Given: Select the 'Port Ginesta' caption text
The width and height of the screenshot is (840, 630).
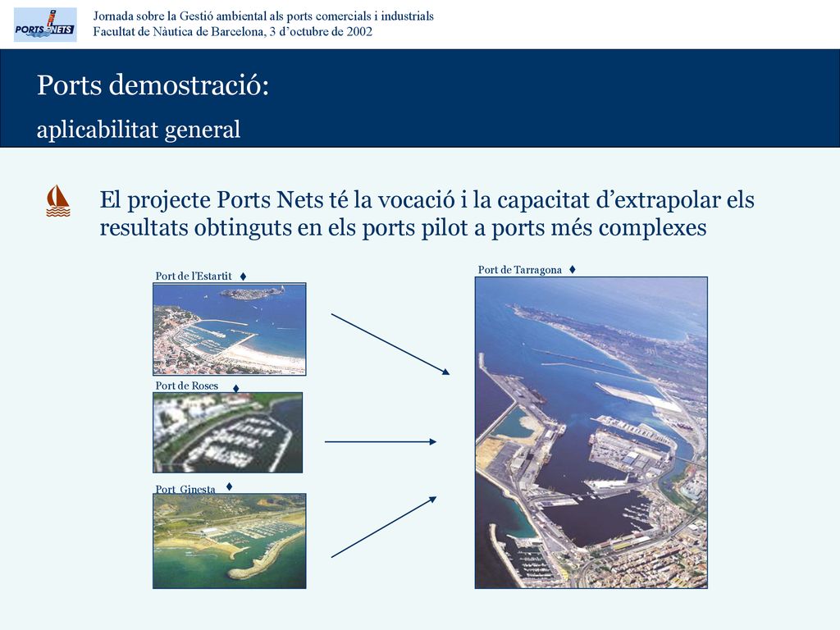Looking at the screenshot, I should (185, 489).
